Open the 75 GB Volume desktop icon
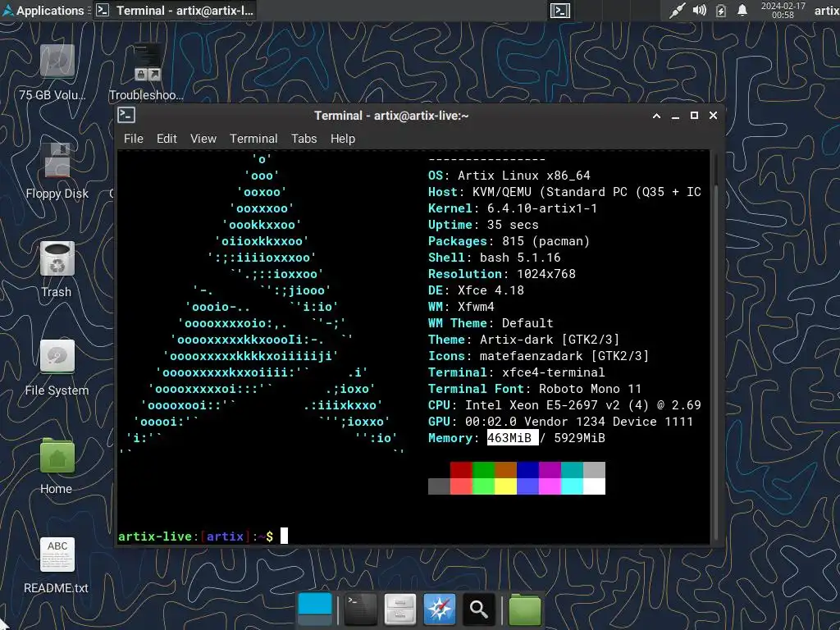 pos(56,71)
